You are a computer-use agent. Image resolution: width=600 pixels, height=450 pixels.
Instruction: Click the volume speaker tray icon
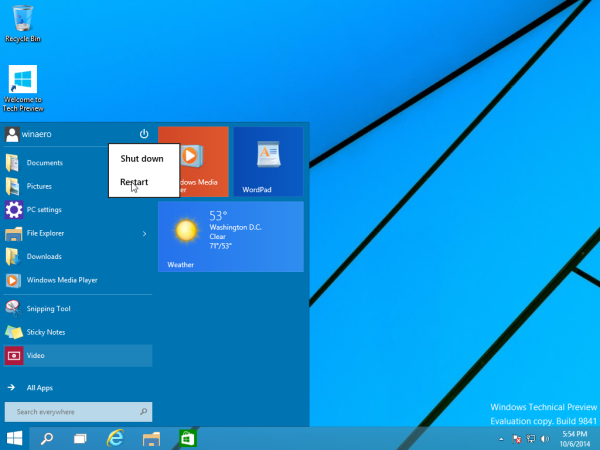click(x=545, y=439)
